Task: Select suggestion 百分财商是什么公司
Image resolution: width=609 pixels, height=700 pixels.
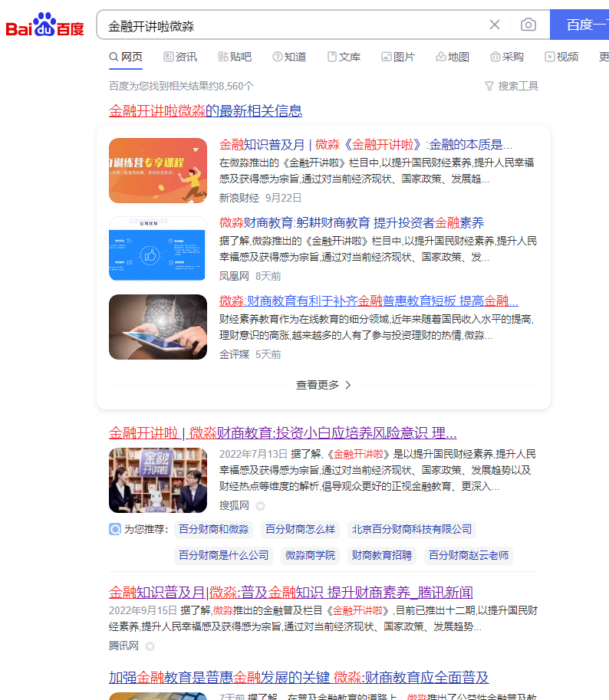Action: point(223,555)
